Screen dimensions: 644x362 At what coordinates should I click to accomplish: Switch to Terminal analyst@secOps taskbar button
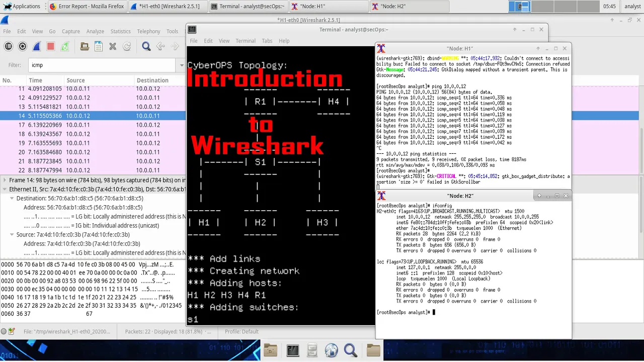point(248,6)
